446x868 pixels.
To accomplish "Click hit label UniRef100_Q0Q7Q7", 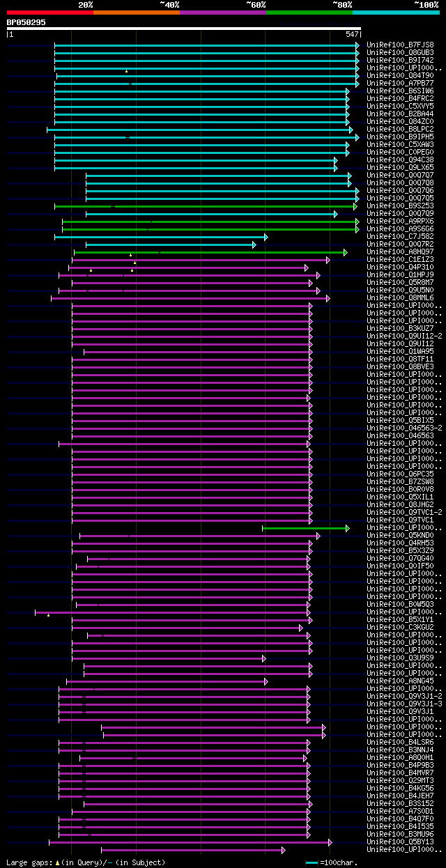I will (400, 175).
